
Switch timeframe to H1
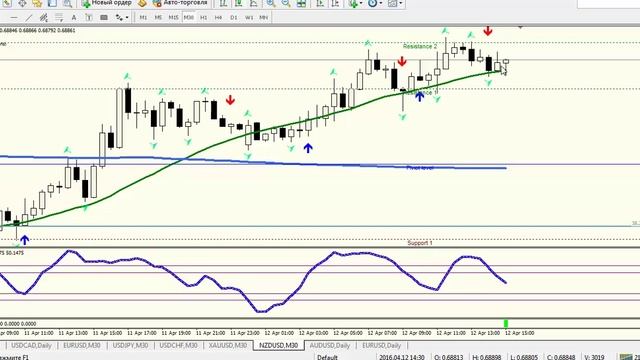[203, 18]
